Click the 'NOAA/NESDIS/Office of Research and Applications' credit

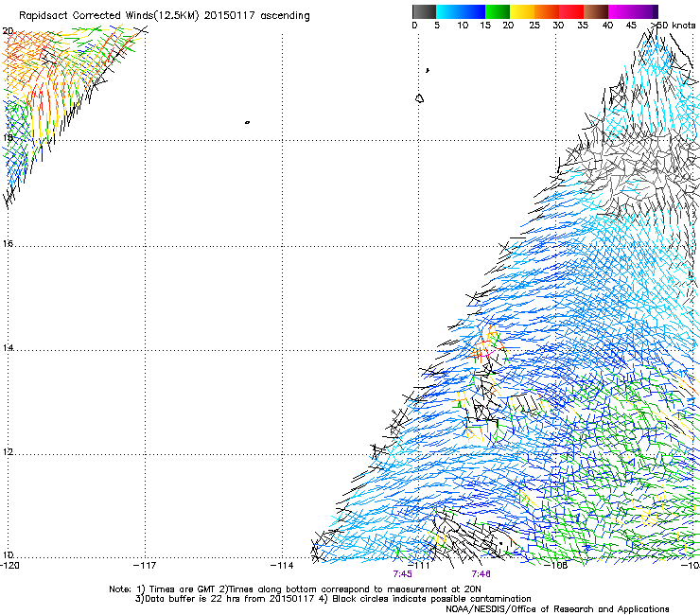[557, 609]
